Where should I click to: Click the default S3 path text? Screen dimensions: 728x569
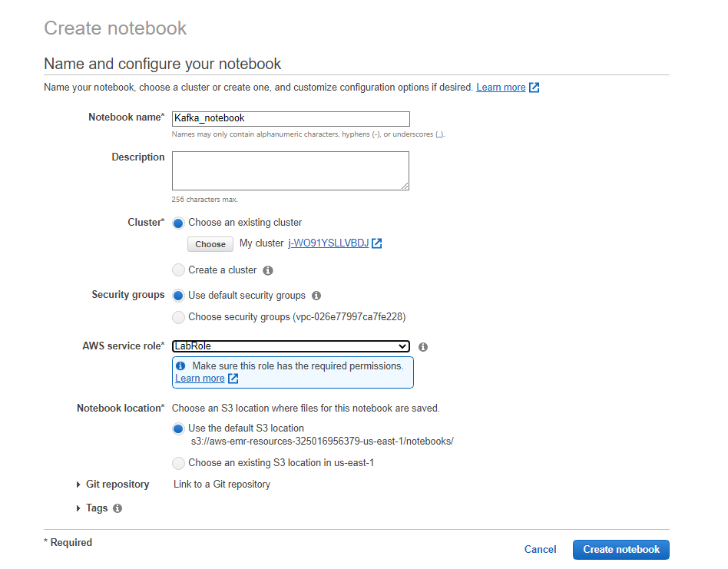pos(323,442)
